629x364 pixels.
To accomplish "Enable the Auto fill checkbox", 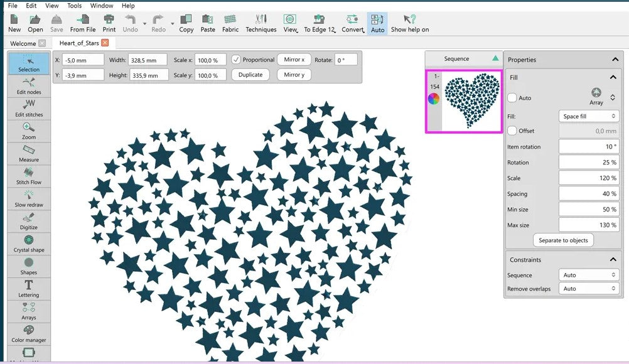I will point(512,98).
